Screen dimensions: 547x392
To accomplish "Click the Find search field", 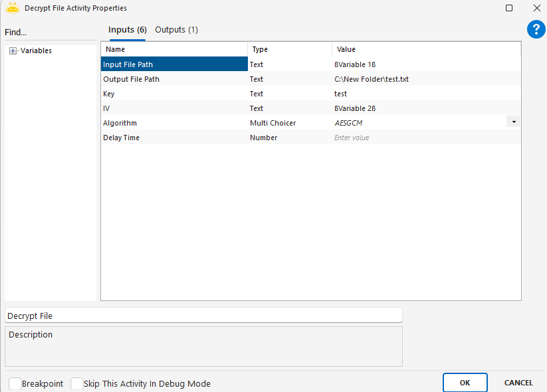I will (50, 33).
